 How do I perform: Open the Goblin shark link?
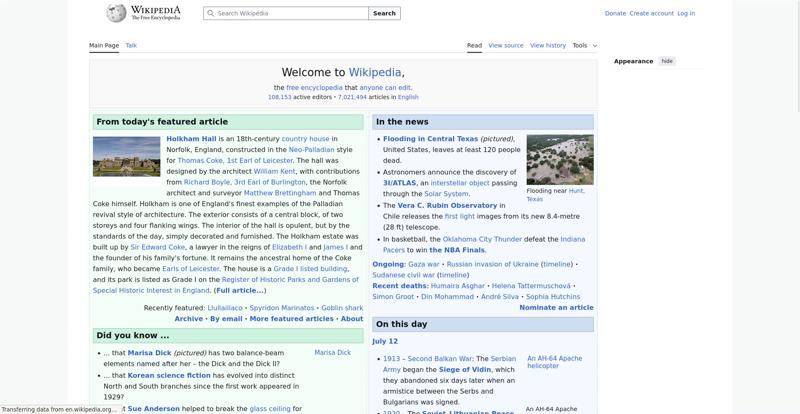click(342, 308)
